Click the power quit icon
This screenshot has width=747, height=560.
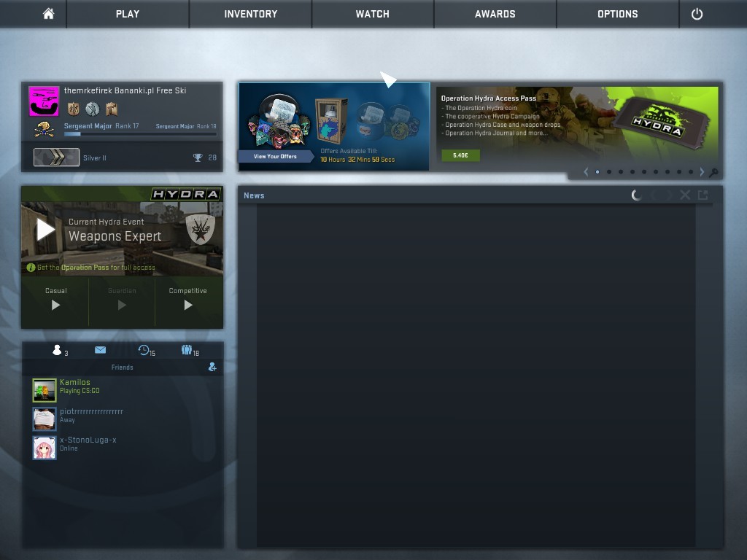coord(697,14)
